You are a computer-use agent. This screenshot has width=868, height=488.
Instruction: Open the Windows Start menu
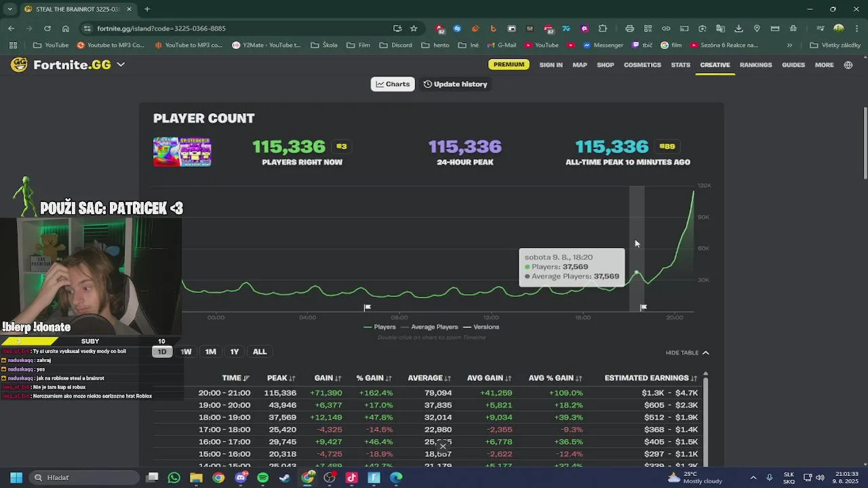click(16, 477)
